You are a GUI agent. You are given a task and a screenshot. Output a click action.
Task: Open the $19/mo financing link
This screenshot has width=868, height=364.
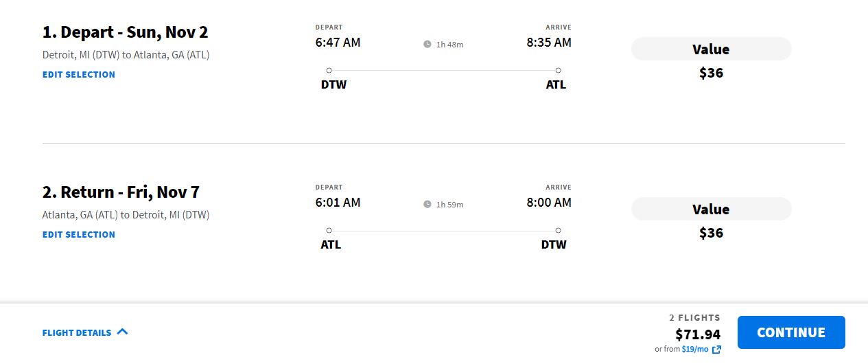point(695,350)
